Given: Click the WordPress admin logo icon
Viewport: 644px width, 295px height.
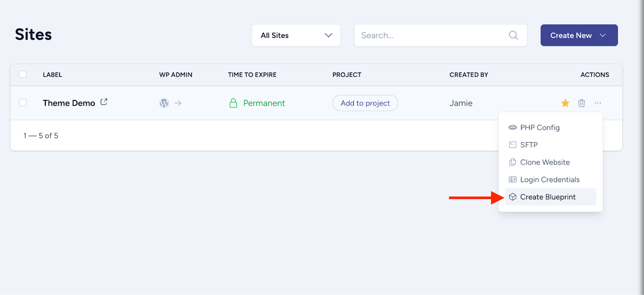Looking at the screenshot, I should (164, 103).
